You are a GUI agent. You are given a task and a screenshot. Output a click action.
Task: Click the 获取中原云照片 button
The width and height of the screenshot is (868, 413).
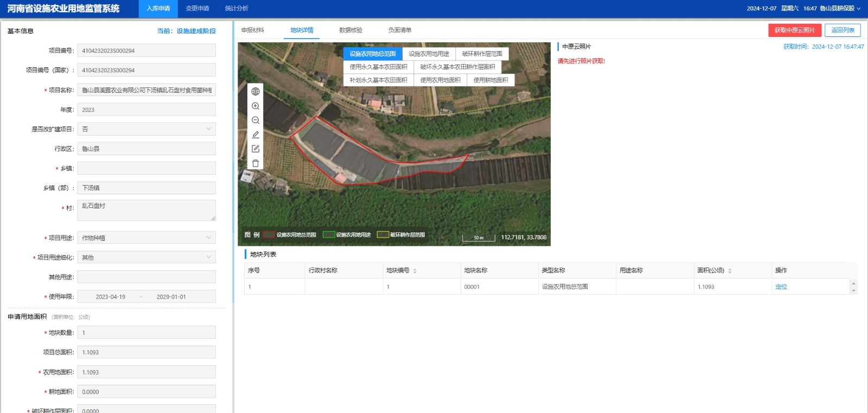(x=795, y=30)
